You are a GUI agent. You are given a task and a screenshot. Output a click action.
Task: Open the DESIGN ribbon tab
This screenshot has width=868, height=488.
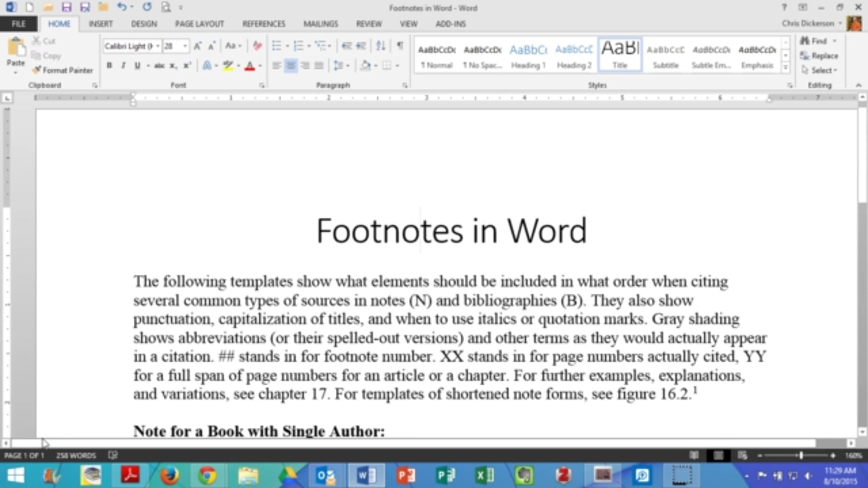click(x=144, y=24)
